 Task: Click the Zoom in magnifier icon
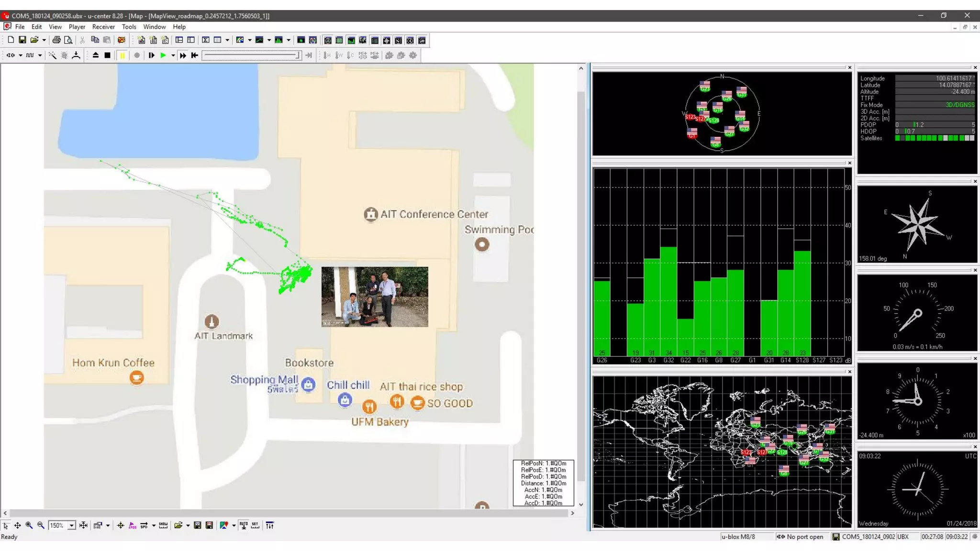(29, 525)
